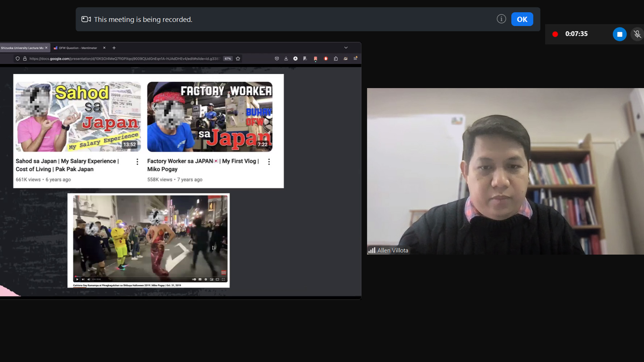Open the browser downloads icon
The width and height of the screenshot is (644, 362).
pos(286,59)
